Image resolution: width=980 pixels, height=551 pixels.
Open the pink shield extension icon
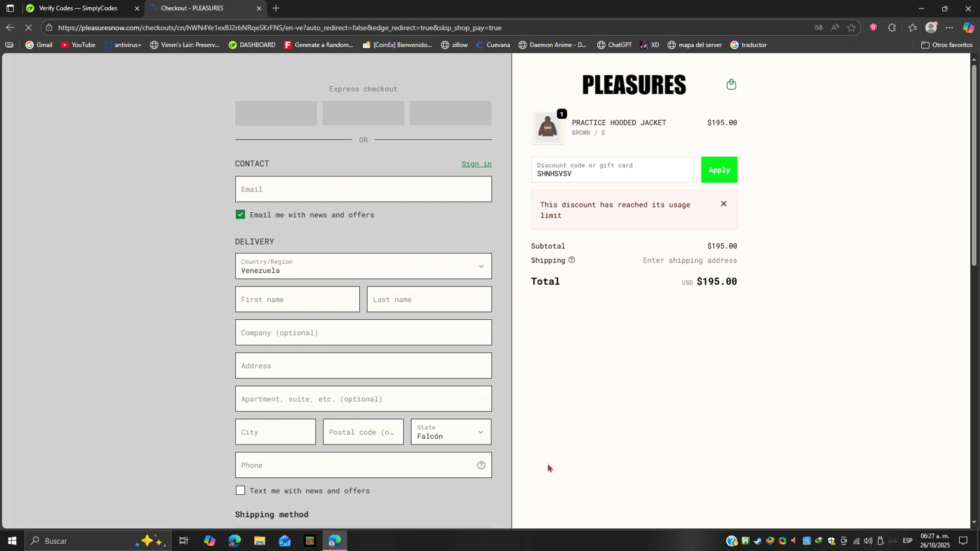pos(873,27)
